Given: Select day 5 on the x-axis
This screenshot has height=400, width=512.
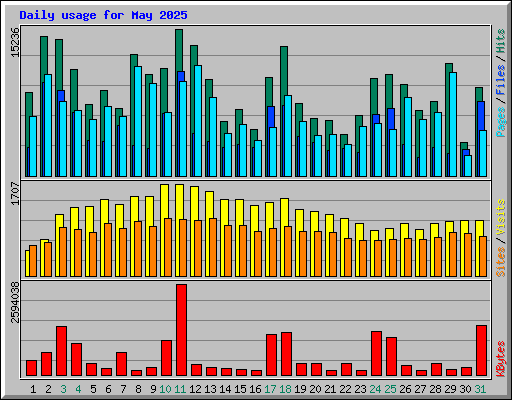Looking at the screenshot, I should point(93,389).
